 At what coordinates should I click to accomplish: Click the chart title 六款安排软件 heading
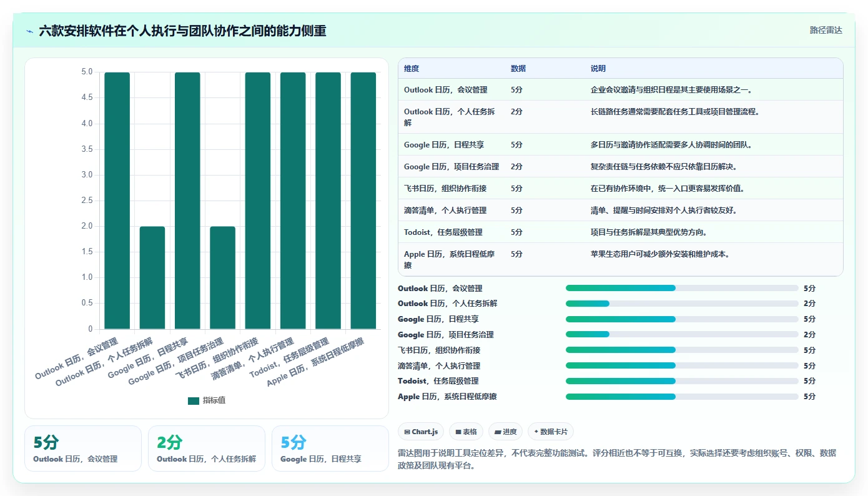pyautogui.click(x=182, y=31)
